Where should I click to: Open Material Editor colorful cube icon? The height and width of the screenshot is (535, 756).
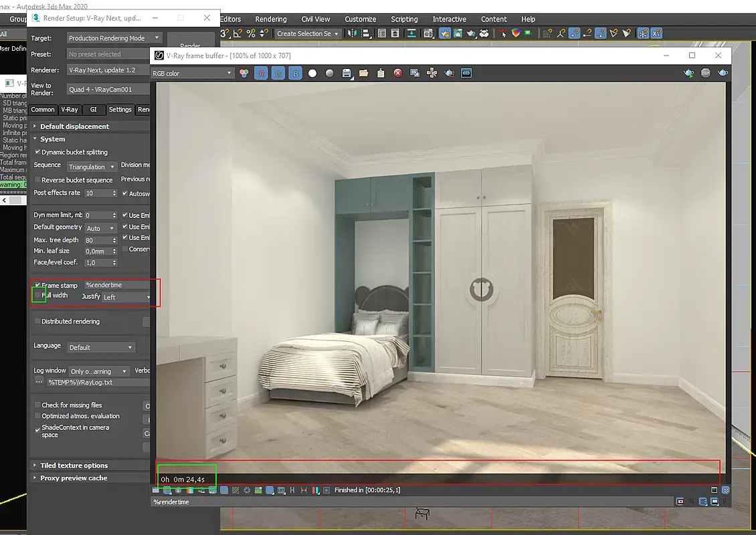[516, 33]
